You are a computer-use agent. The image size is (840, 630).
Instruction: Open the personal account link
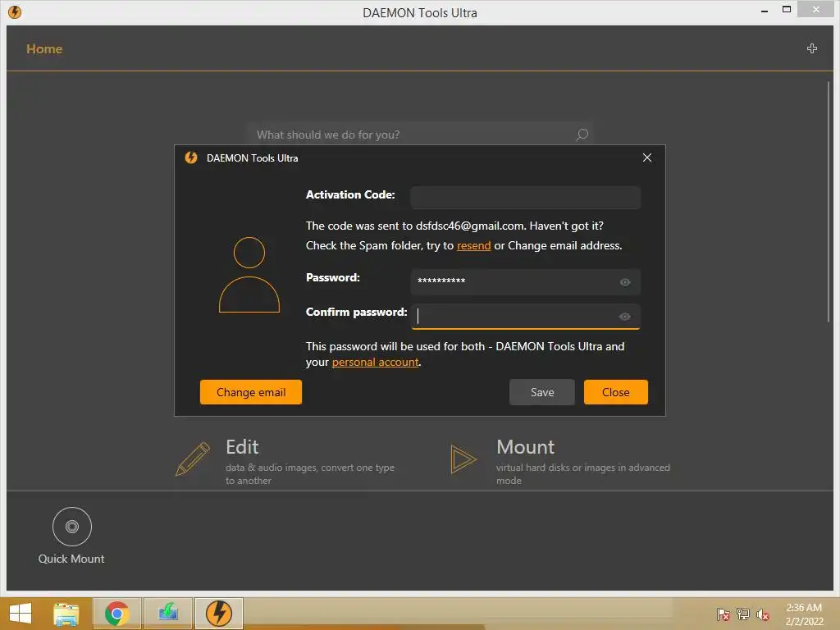click(x=375, y=362)
